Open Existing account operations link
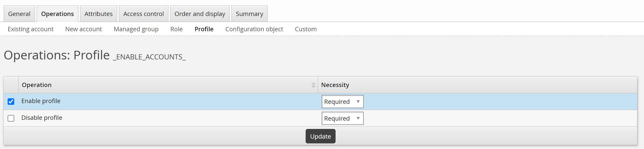Screen dimensions: 644x149 click(x=30, y=29)
